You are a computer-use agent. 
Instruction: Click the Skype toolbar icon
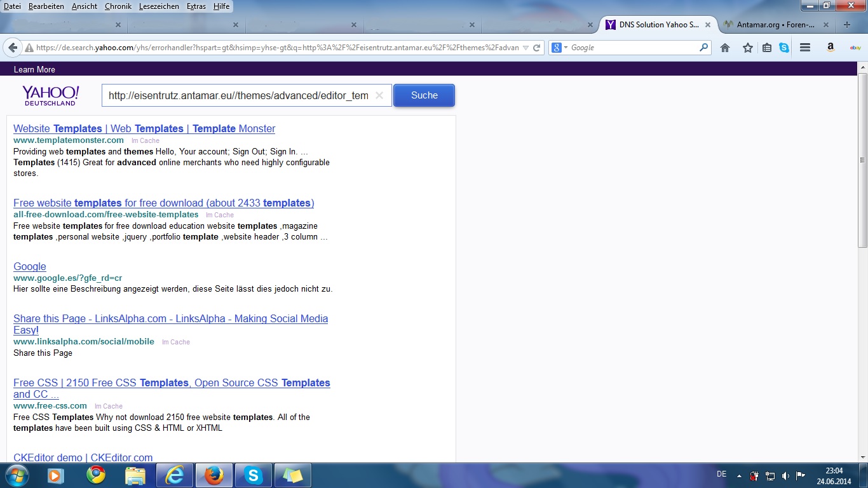[784, 48]
